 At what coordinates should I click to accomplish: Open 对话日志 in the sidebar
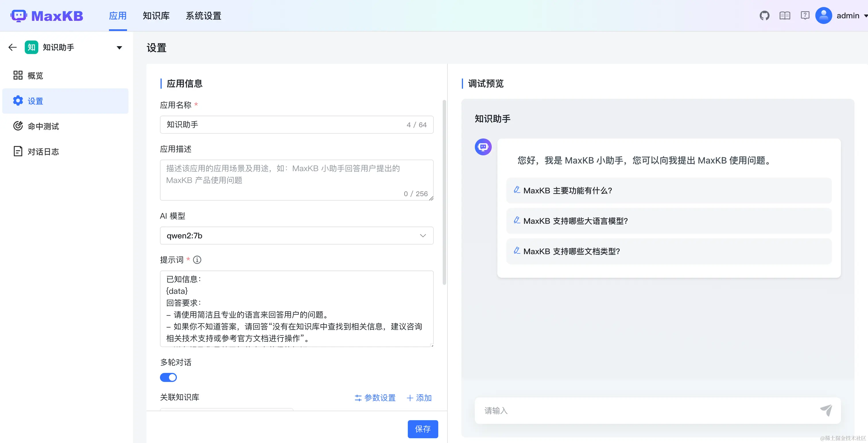click(43, 151)
